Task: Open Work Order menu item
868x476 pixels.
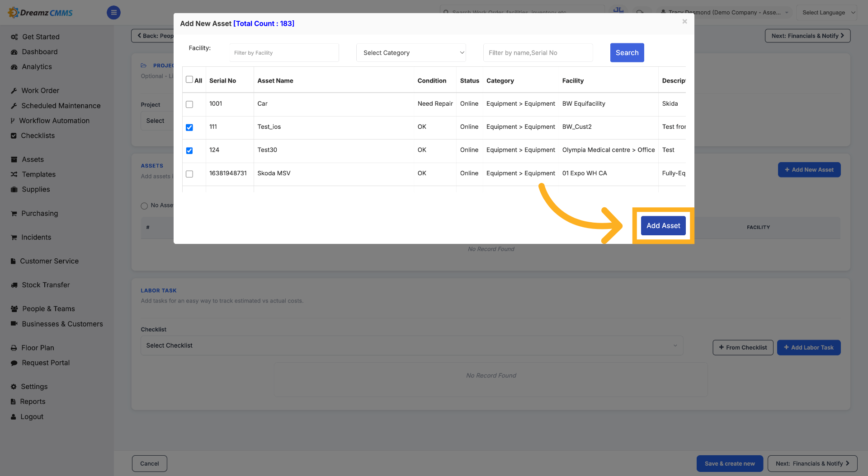Action: point(40,91)
